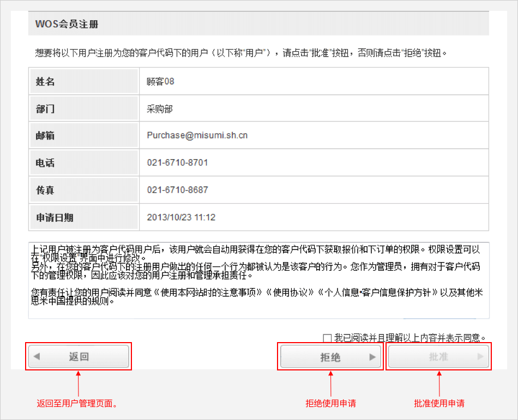Click the red 返回至用户管理页面 annotation text
The width and height of the screenshot is (518, 420).
point(77,404)
